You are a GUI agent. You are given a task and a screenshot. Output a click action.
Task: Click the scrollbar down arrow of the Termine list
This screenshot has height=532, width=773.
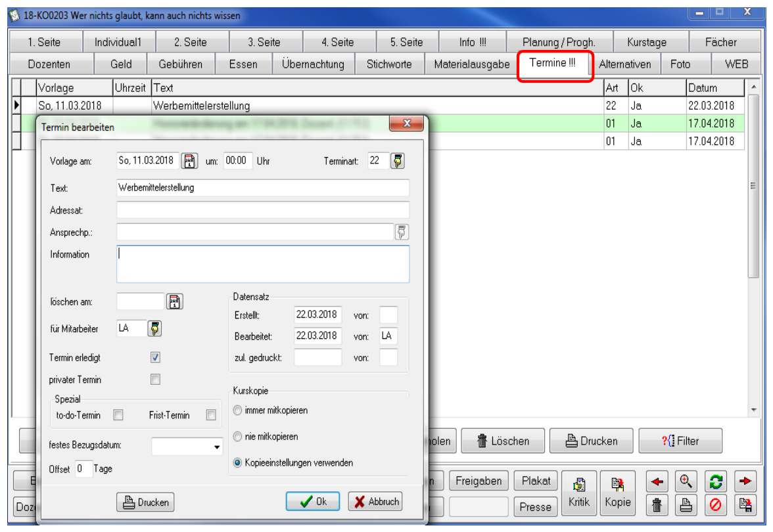753,410
